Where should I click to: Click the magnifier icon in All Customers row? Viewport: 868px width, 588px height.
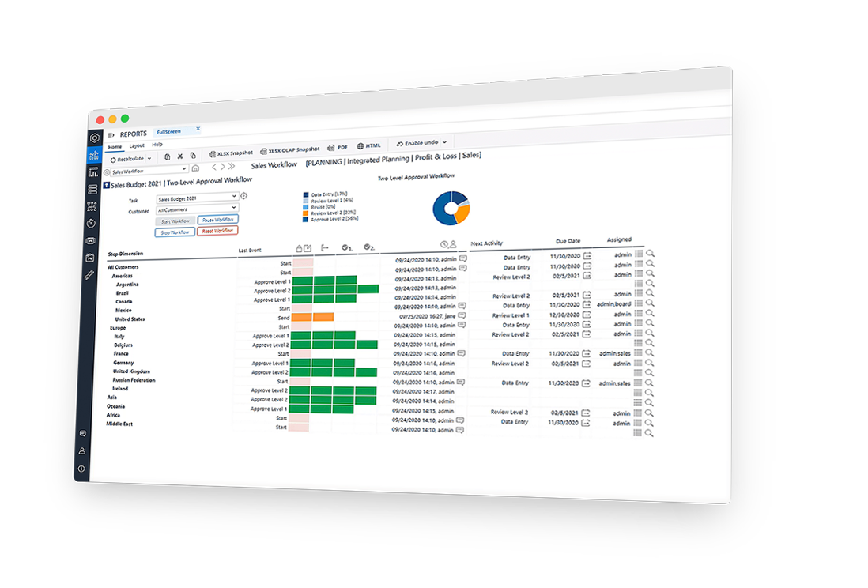(651, 254)
